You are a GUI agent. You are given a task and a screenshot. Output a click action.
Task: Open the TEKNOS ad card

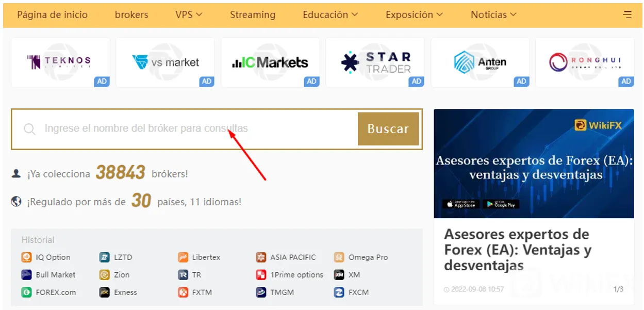pos(60,62)
